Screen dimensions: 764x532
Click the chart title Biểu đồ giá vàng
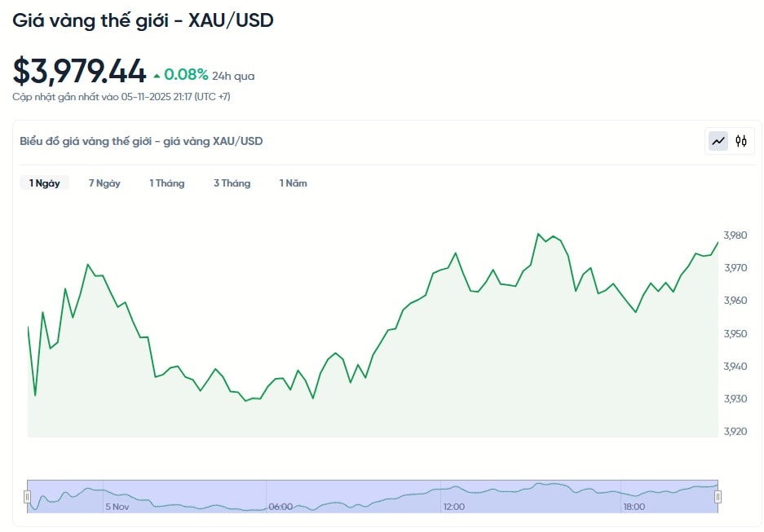pyautogui.click(x=141, y=141)
